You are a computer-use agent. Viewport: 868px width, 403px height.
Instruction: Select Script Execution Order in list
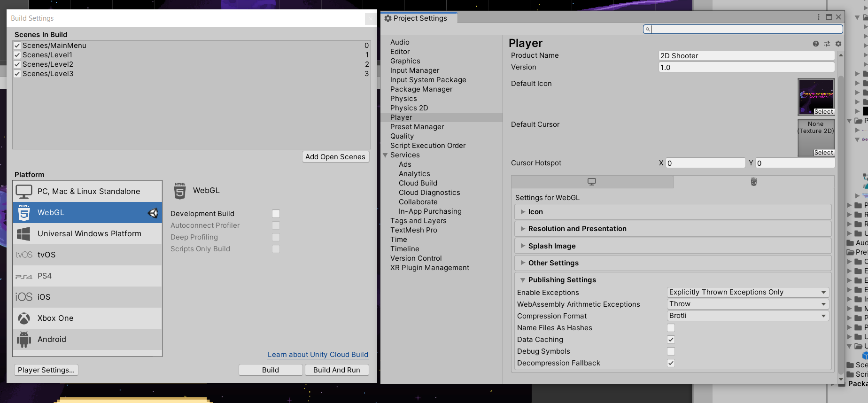pos(428,146)
